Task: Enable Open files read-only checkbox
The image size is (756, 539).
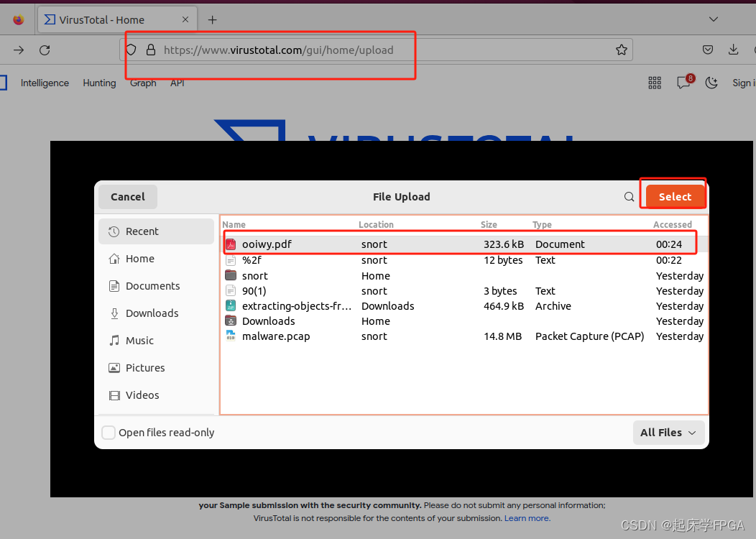Action: [109, 433]
